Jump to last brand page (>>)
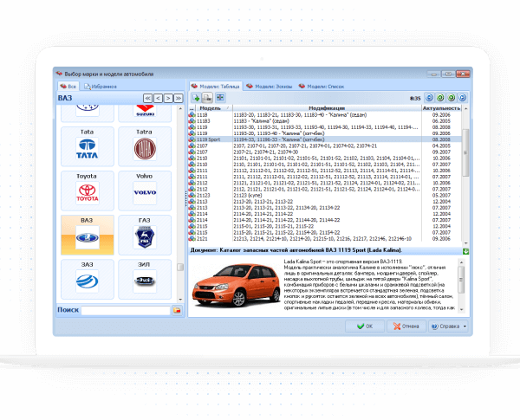520x420 pixels. (178, 98)
